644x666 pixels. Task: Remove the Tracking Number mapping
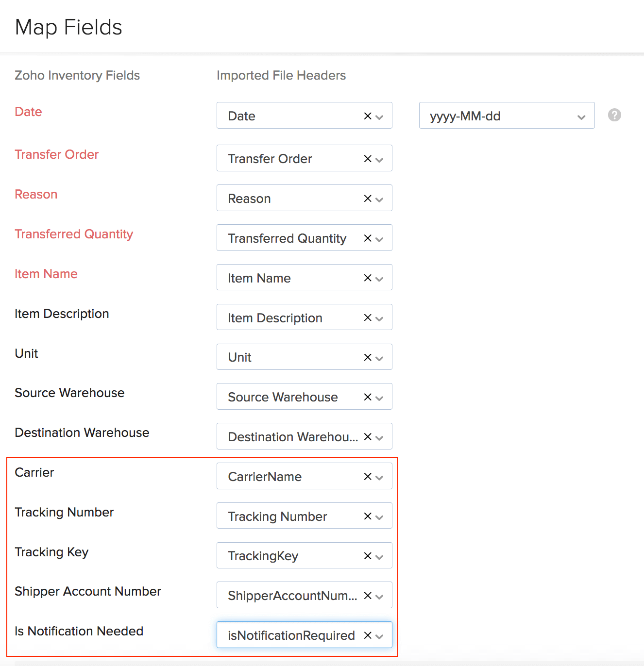click(x=367, y=516)
